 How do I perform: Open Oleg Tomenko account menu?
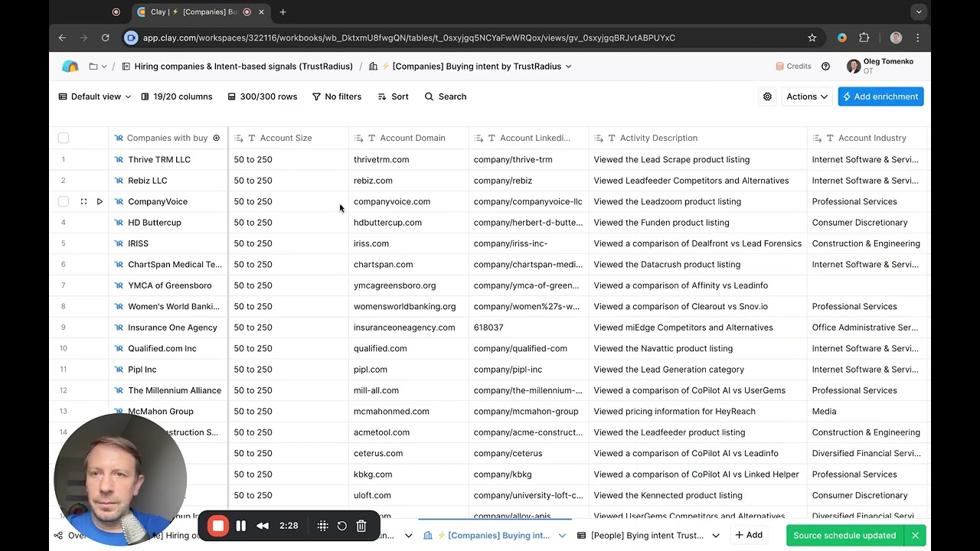pyautogui.click(x=880, y=67)
